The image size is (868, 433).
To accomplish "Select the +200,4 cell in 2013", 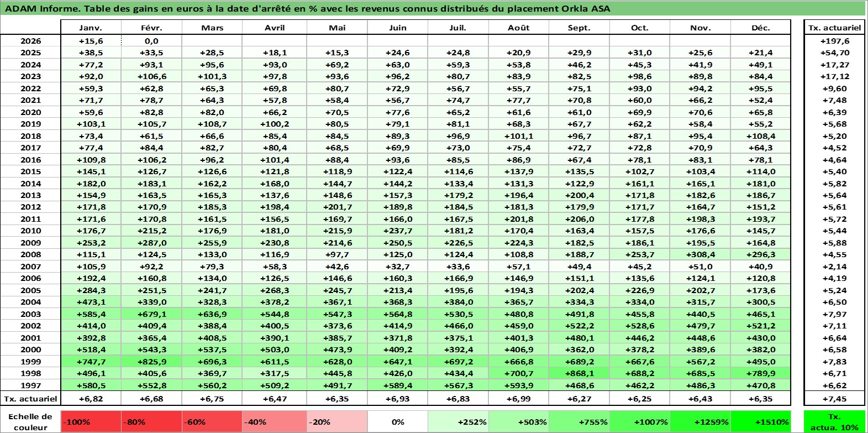I will point(579,195).
